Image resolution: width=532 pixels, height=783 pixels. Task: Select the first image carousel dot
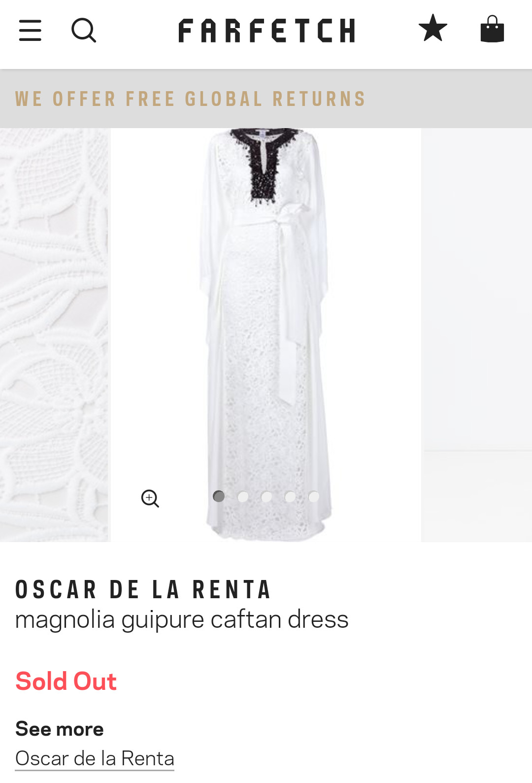pos(219,496)
